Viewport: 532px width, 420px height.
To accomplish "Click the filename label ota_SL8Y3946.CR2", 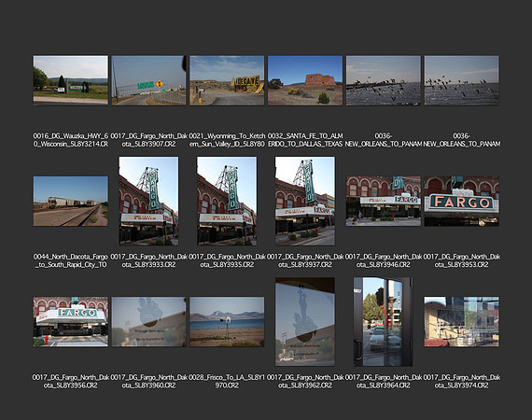I will (384, 265).
